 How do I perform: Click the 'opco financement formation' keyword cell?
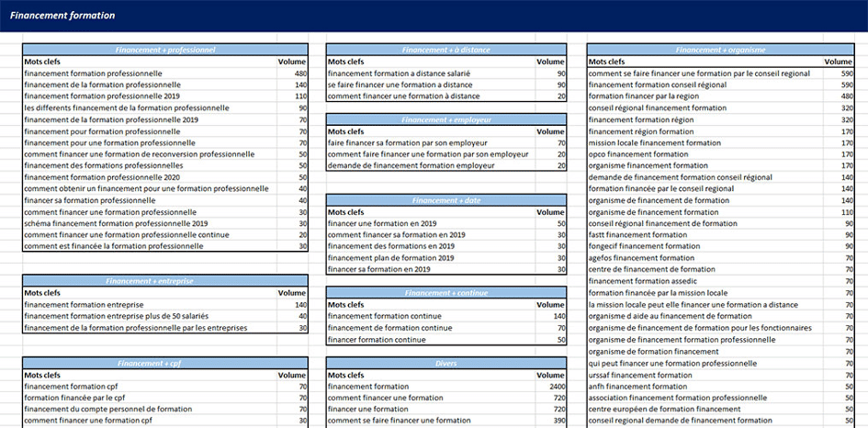click(637, 154)
